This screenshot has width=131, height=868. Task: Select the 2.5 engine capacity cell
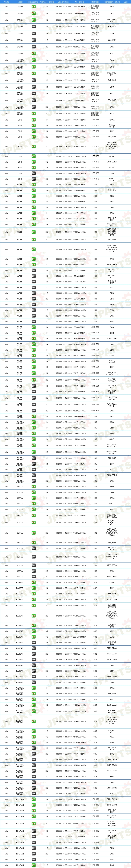[x=47, y=543]
